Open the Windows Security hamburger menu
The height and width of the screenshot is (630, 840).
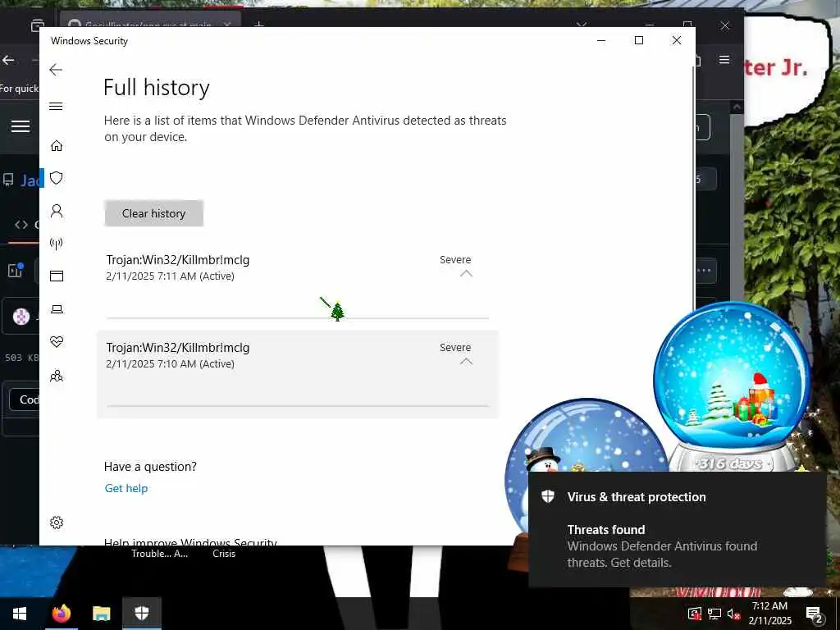tap(56, 106)
